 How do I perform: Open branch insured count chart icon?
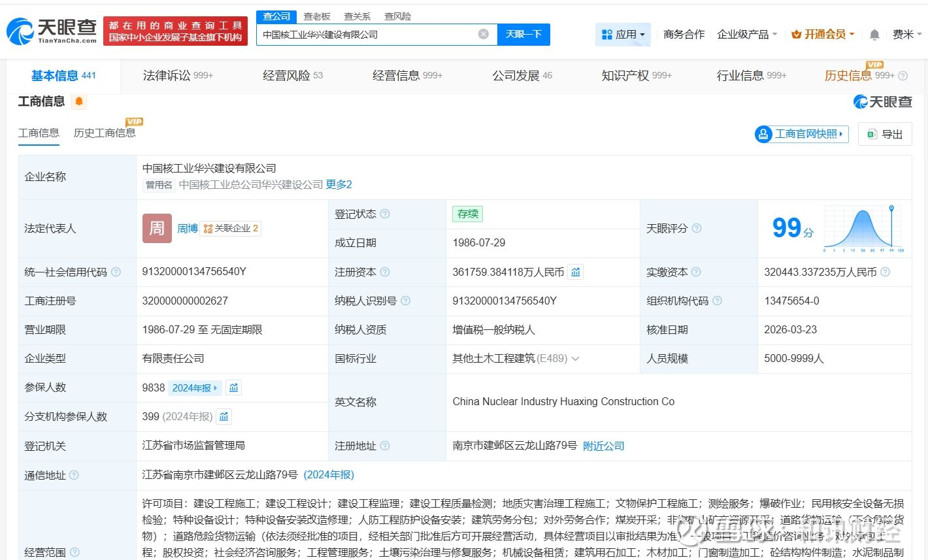click(x=224, y=416)
